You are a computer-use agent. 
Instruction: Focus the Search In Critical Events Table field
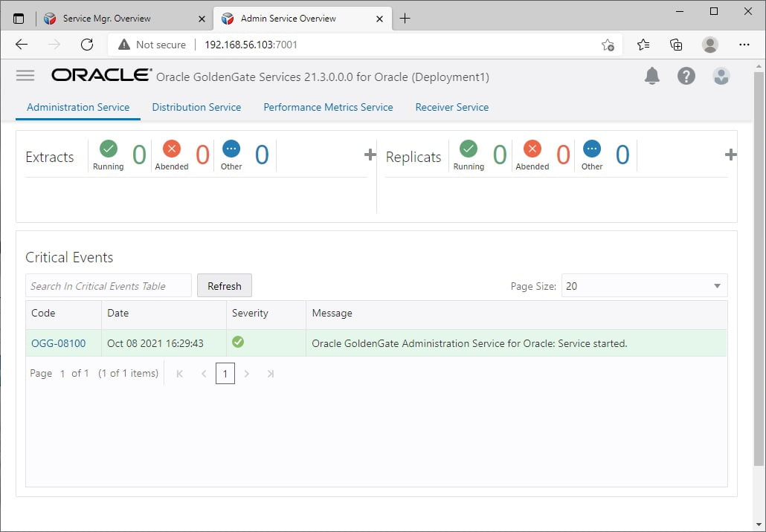(x=109, y=285)
